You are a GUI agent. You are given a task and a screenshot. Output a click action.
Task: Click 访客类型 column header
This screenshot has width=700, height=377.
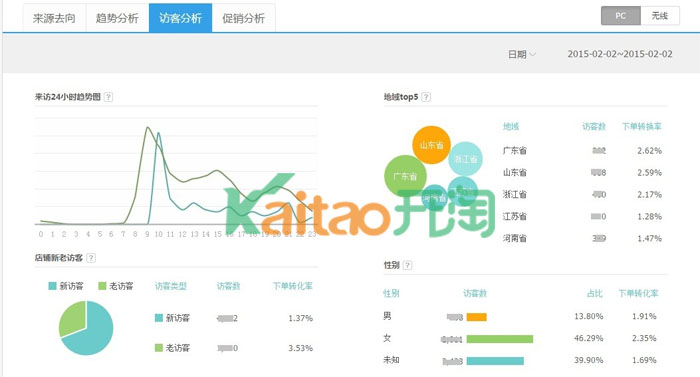pyautogui.click(x=171, y=286)
